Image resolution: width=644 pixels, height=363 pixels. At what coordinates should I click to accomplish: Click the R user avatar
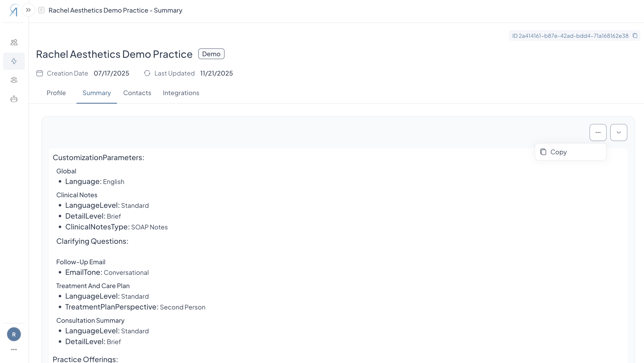coord(14,334)
